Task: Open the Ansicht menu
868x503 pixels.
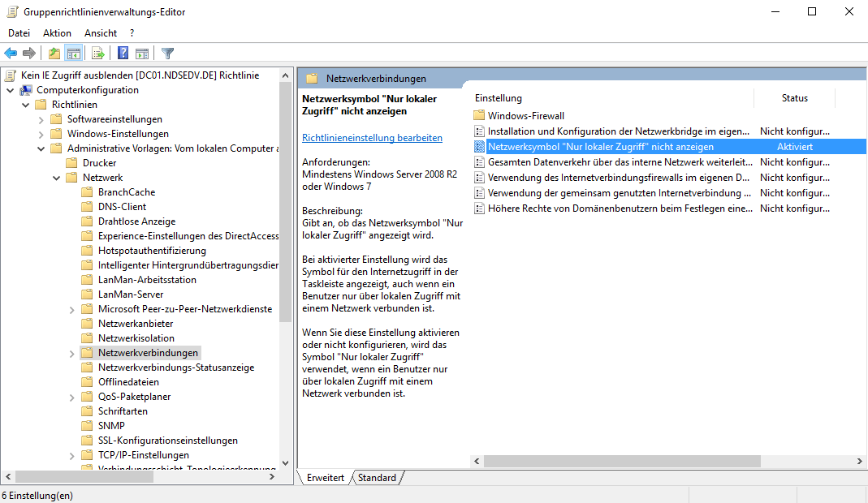Action: (101, 33)
